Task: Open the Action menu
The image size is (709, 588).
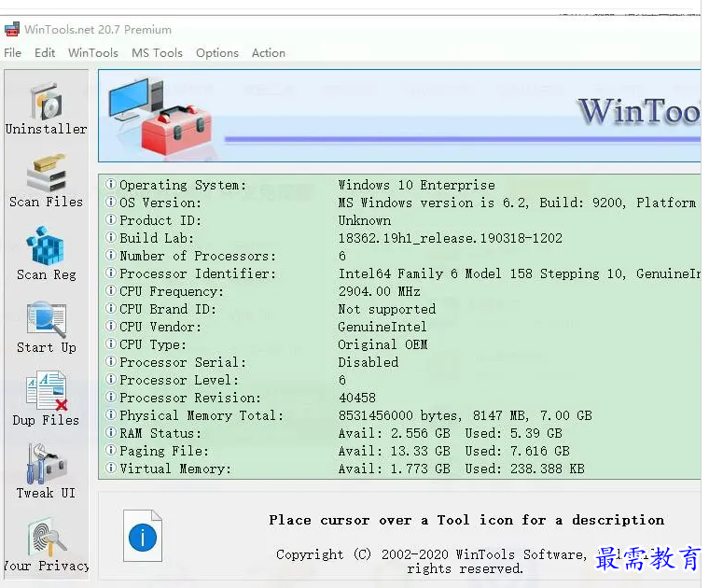Action: [269, 53]
